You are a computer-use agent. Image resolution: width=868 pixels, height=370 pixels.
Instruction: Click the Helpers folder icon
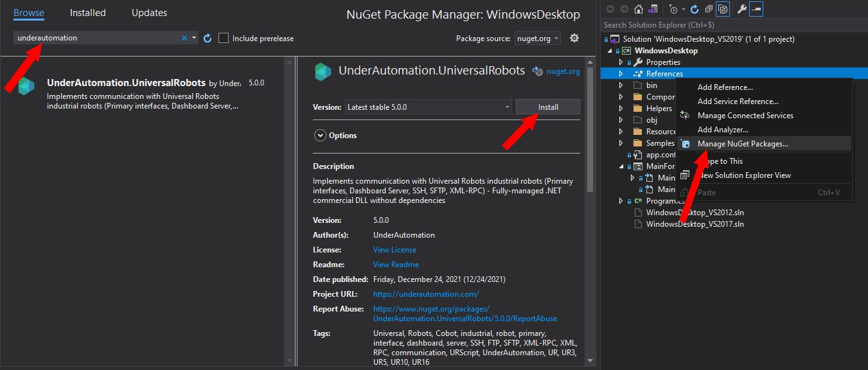coord(638,109)
